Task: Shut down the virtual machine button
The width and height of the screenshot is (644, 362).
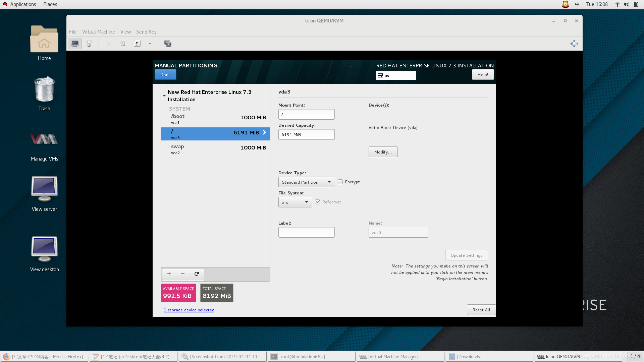Action: 137,44
